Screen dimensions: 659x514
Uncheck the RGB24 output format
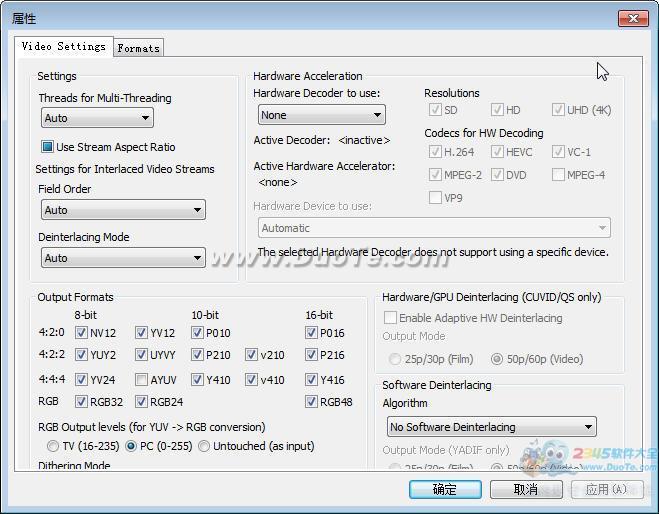pyautogui.click(x=141, y=402)
